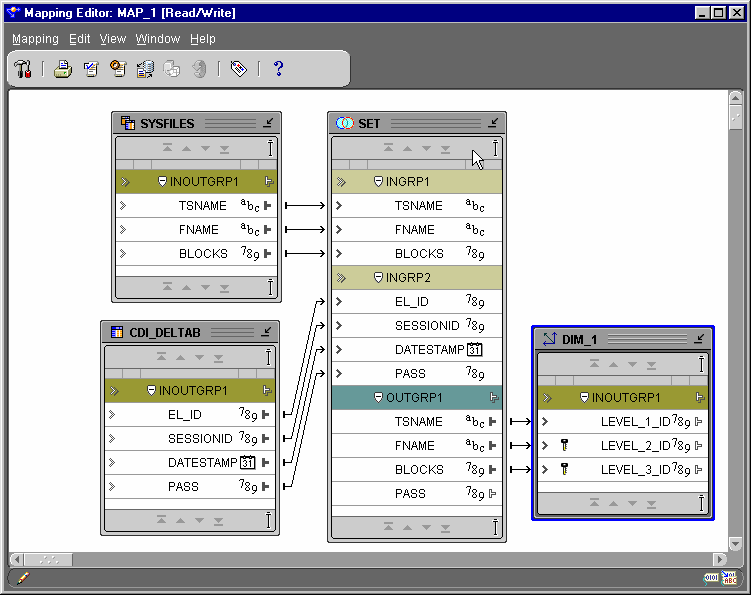Click scroll-down arrow in SET footer
This screenshot has width=751, height=595.
click(427, 527)
